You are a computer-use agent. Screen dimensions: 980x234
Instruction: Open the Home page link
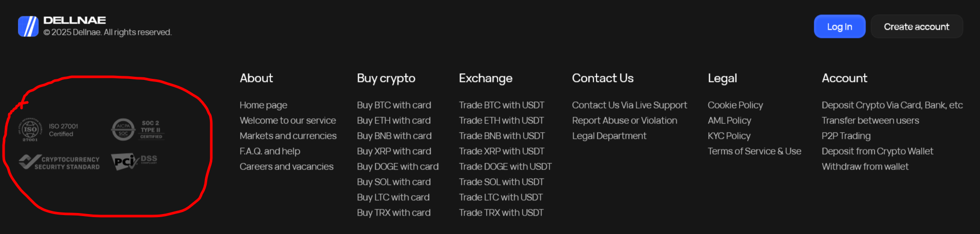pyautogui.click(x=263, y=105)
